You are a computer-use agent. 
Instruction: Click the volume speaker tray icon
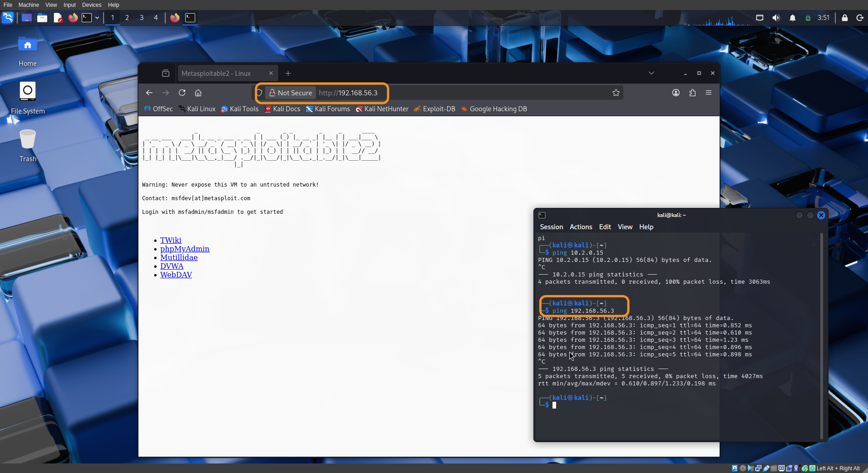[776, 18]
